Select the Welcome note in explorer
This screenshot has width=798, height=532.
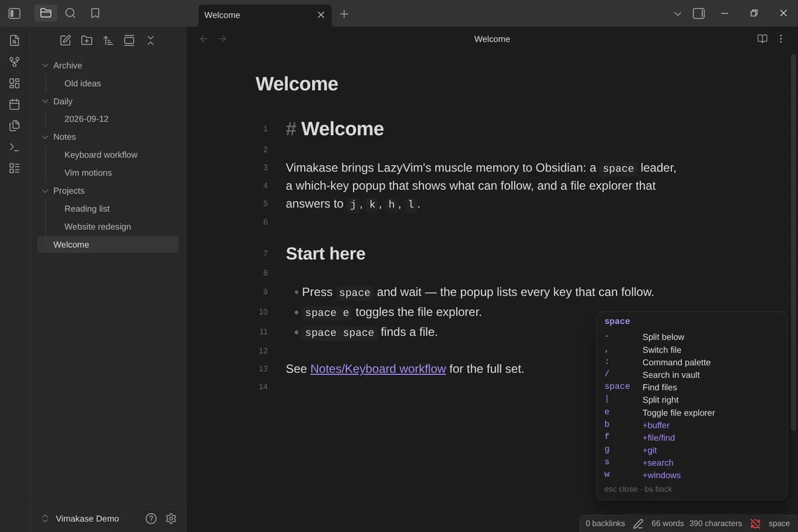pyautogui.click(x=108, y=245)
